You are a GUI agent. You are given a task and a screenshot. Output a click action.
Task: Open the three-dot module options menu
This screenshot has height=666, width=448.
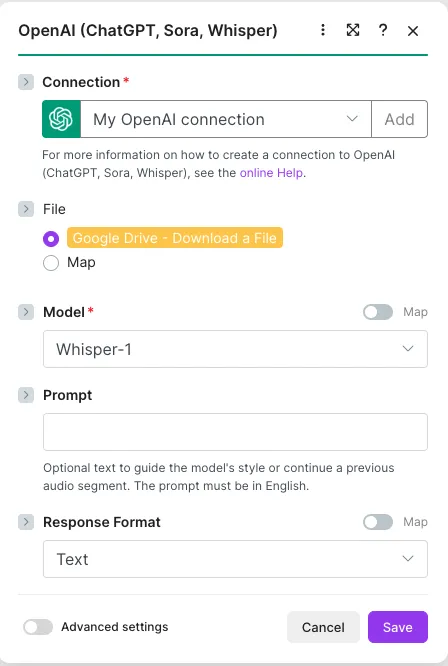323,30
